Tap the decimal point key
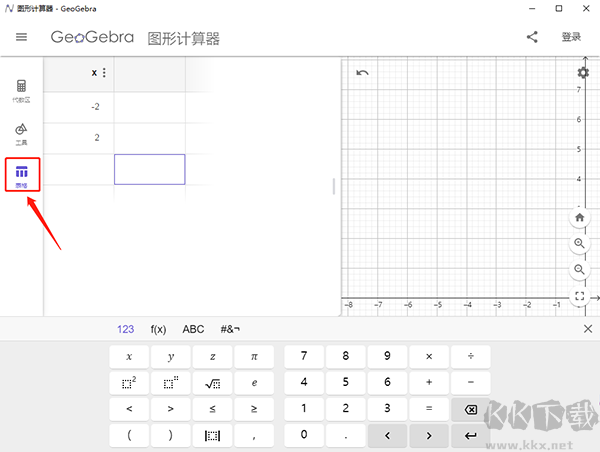The width and height of the screenshot is (600, 452). tap(346, 435)
